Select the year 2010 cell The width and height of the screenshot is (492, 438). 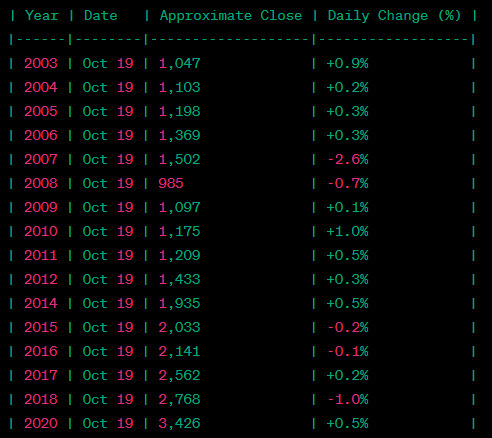click(41, 231)
